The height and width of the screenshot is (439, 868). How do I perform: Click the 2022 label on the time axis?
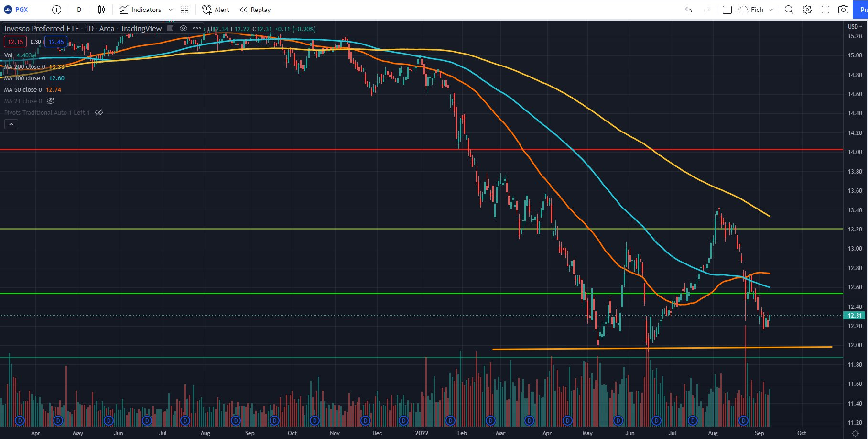[422, 433]
